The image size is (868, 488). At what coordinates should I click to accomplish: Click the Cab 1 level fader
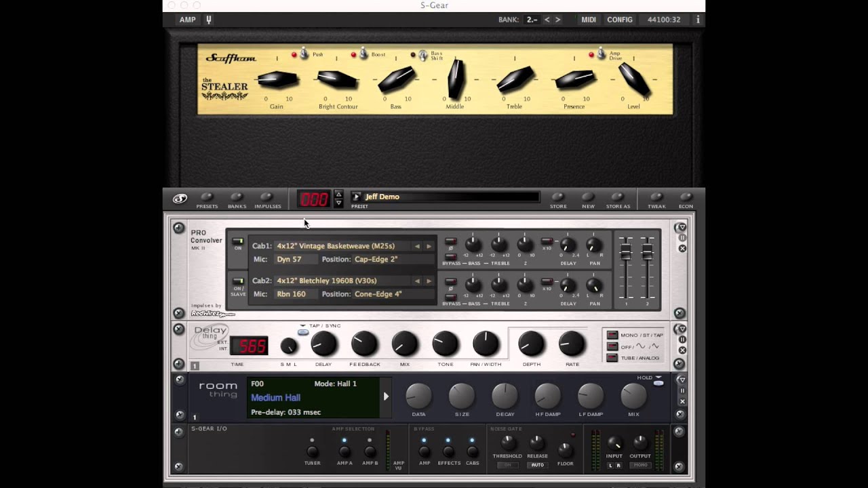coord(626,252)
